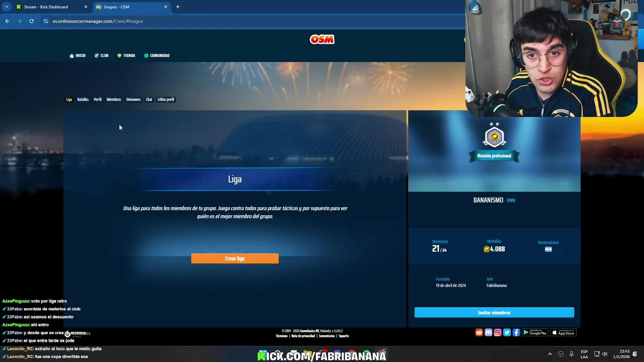Click the 19 de abril de 2024 date
644x362 pixels.
(451, 286)
